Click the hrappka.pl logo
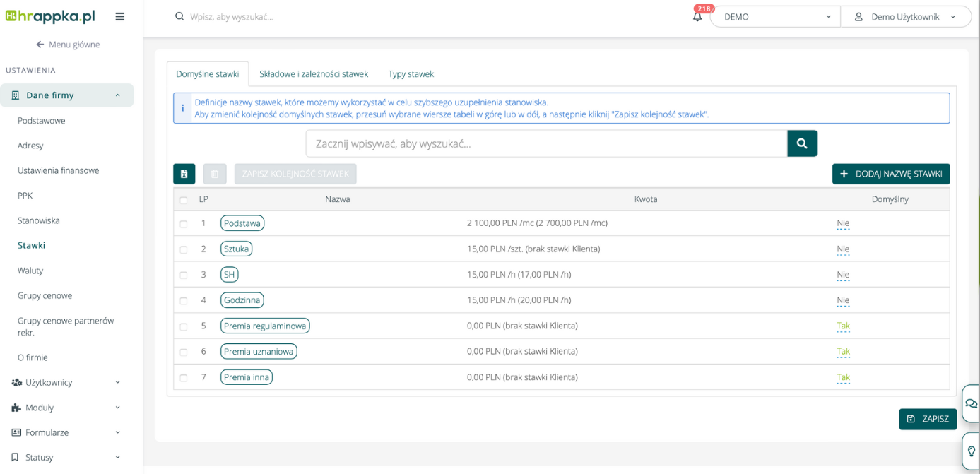Viewport: 980px width, 474px height. click(x=50, y=16)
